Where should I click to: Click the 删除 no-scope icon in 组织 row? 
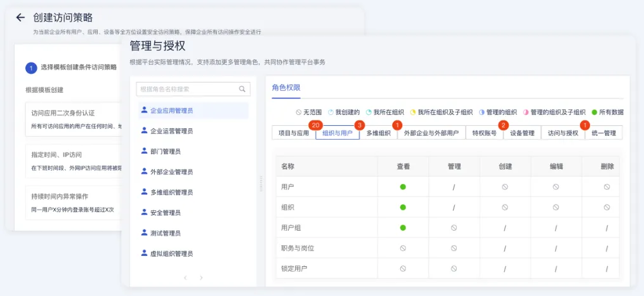[607, 207]
